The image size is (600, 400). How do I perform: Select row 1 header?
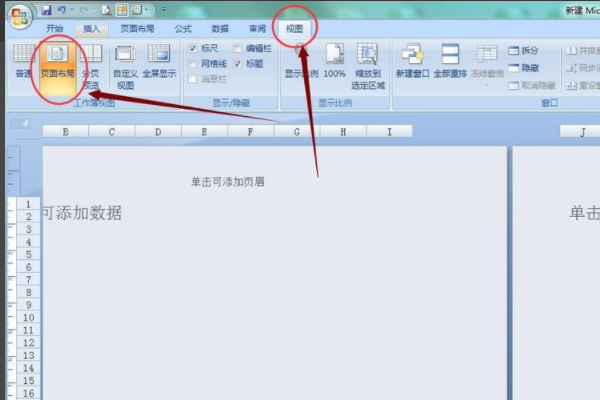click(28, 204)
